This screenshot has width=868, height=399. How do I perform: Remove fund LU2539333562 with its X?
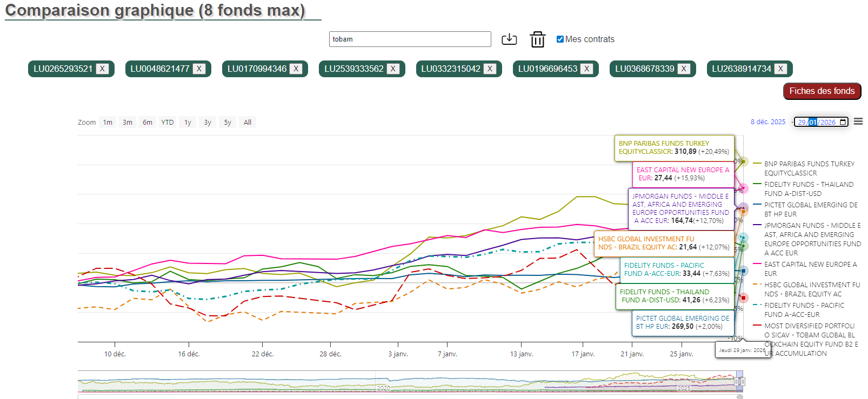(393, 69)
